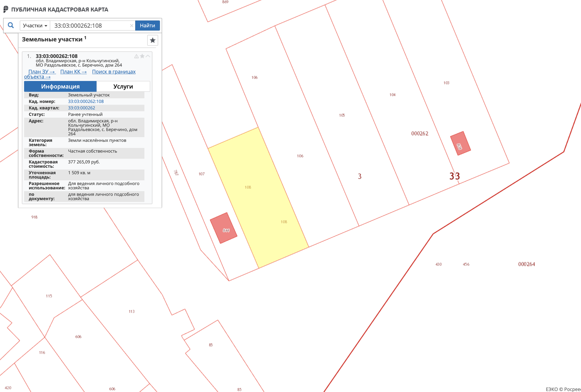This screenshot has height=392, width=581.
Task: Click the magnifier search icon
Action: [x=11, y=25]
